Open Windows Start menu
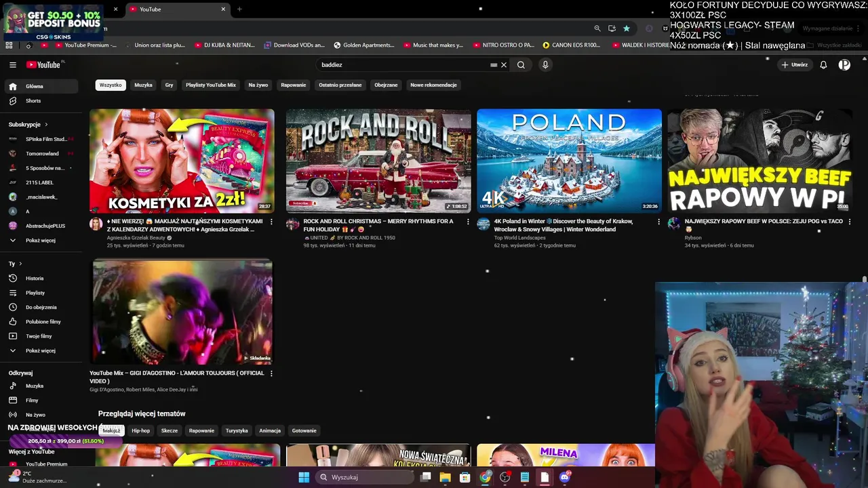 coord(304,477)
